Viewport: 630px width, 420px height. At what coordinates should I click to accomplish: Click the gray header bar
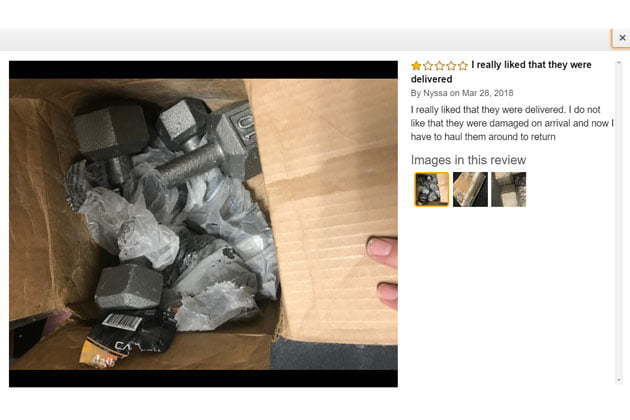click(305, 39)
